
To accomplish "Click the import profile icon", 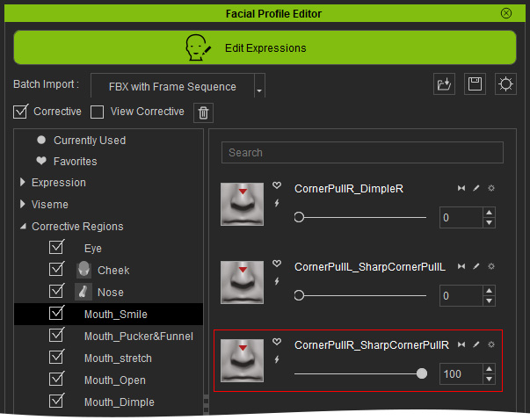I will (444, 84).
